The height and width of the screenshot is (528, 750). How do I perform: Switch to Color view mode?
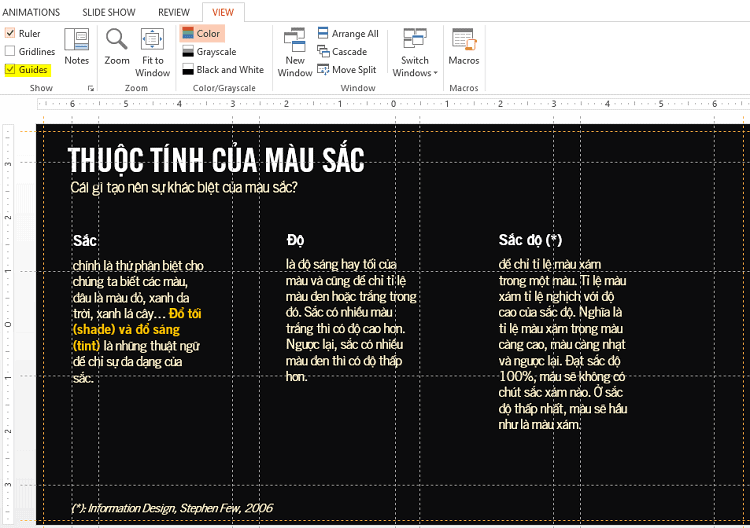click(x=201, y=33)
